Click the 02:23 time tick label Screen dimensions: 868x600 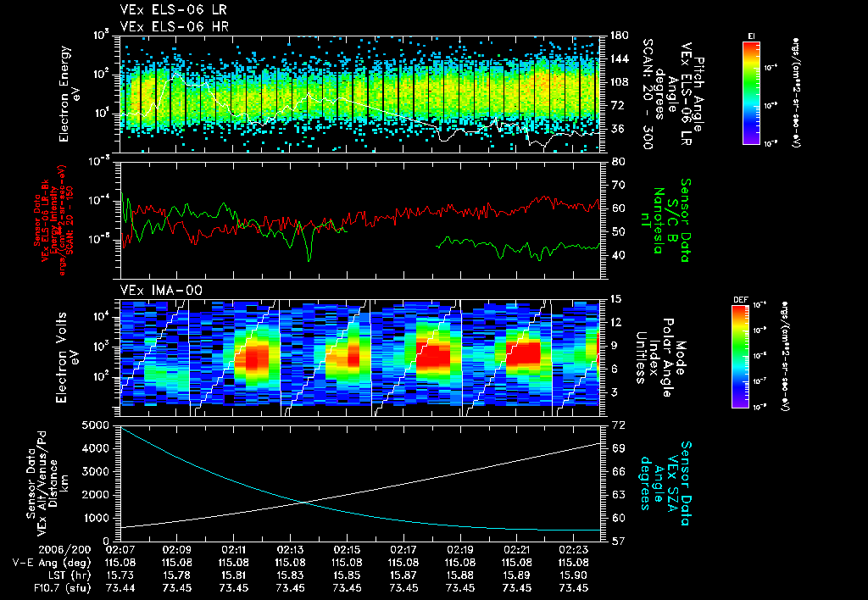coord(574,550)
